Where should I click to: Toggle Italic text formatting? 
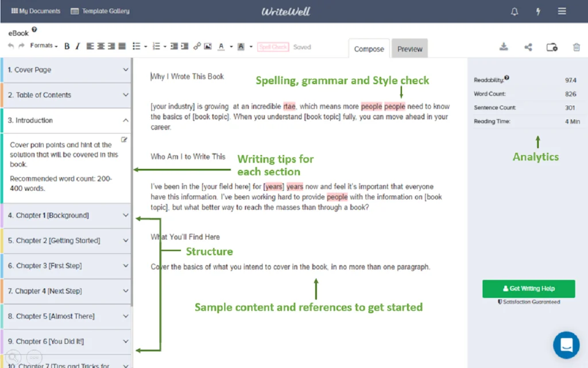(x=78, y=46)
